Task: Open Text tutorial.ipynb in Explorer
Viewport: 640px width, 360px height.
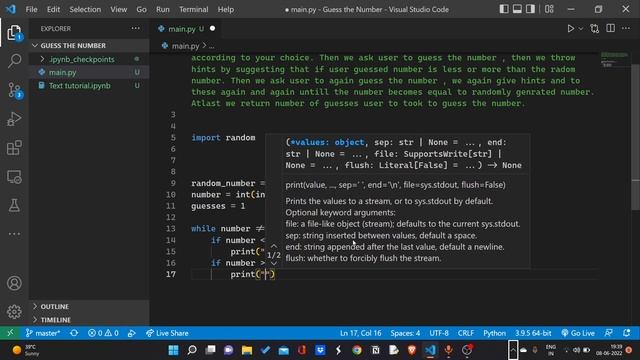Action: tap(89, 85)
